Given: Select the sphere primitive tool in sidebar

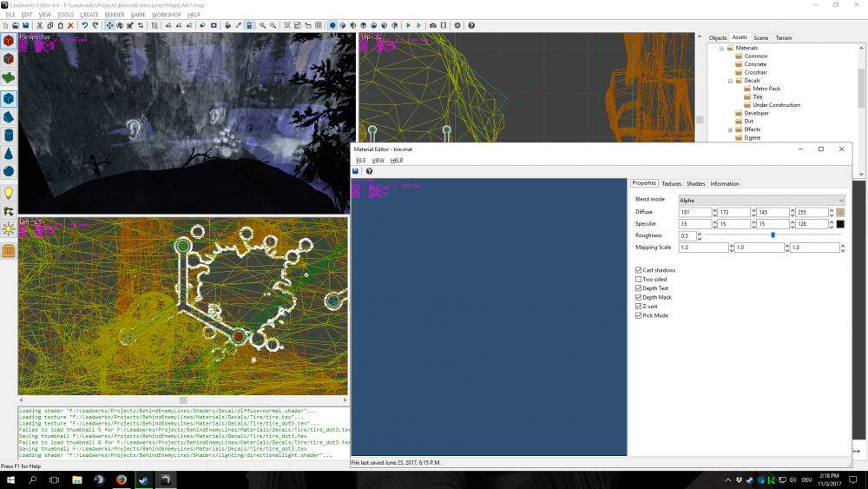Looking at the screenshot, I should (9, 173).
